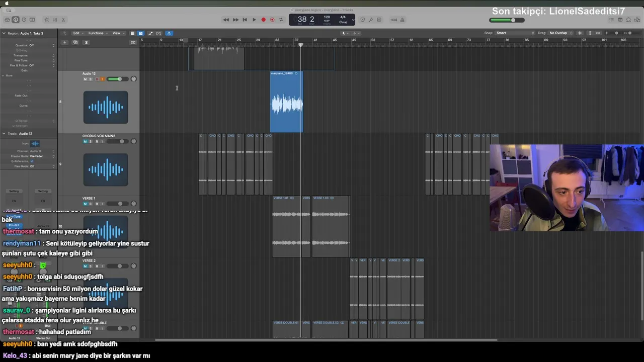Toggle the Count-in 1234 button
The height and width of the screenshot is (362, 644).
click(x=394, y=20)
